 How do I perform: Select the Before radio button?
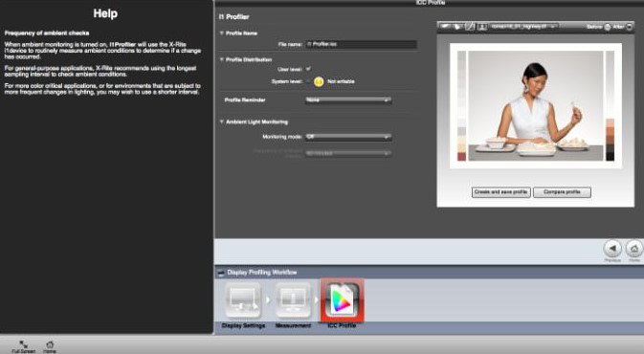point(608,27)
